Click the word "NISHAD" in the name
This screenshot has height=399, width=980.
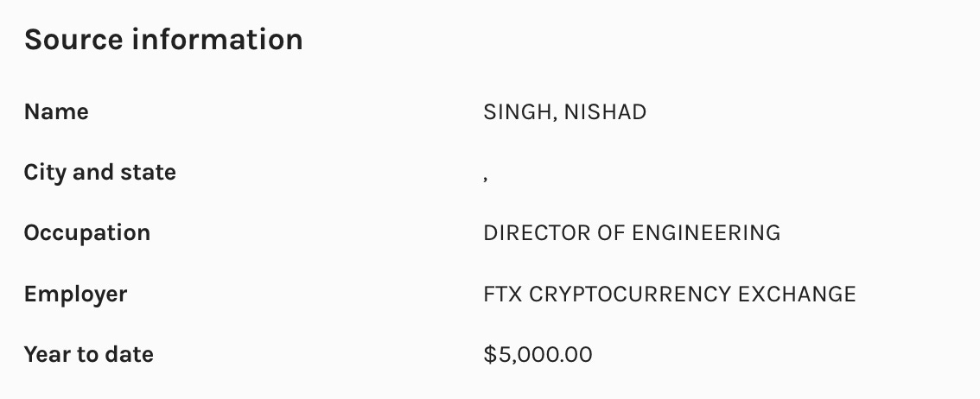605,112
